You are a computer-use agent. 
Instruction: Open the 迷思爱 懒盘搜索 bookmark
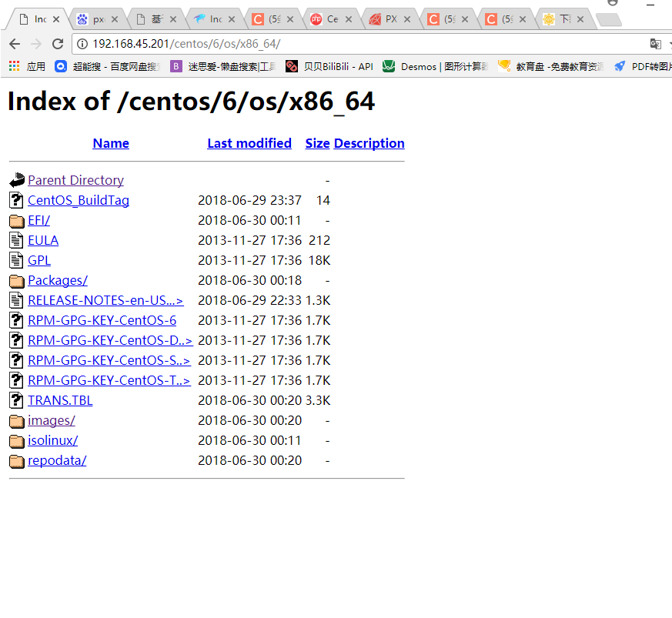(x=223, y=66)
